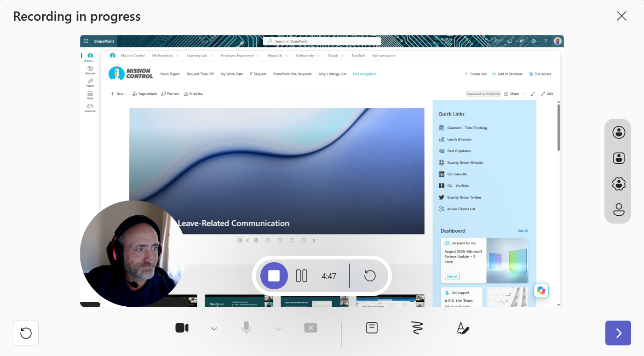Image resolution: width=644 pixels, height=356 pixels.
Task: Open the News Digest nav item
Action: coord(170,74)
